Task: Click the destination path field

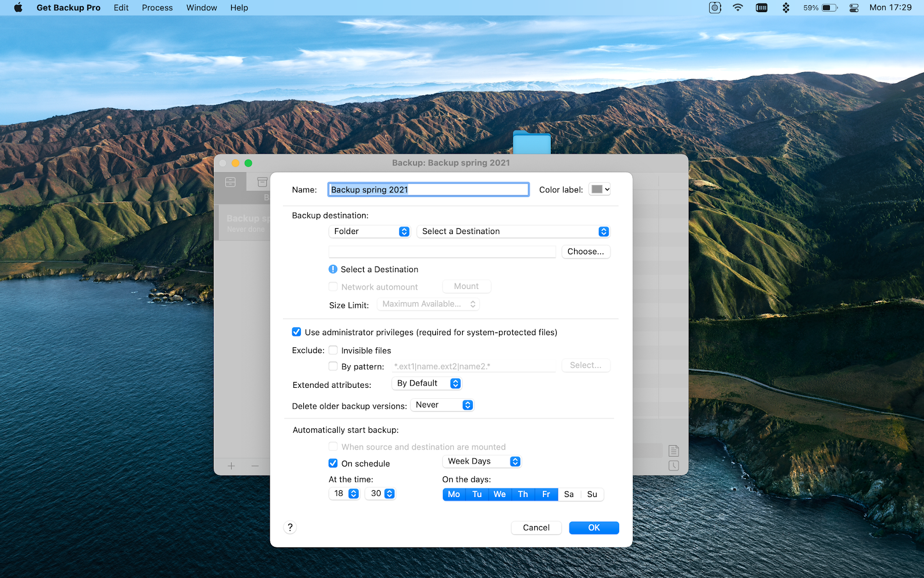Action: [442, 251]
